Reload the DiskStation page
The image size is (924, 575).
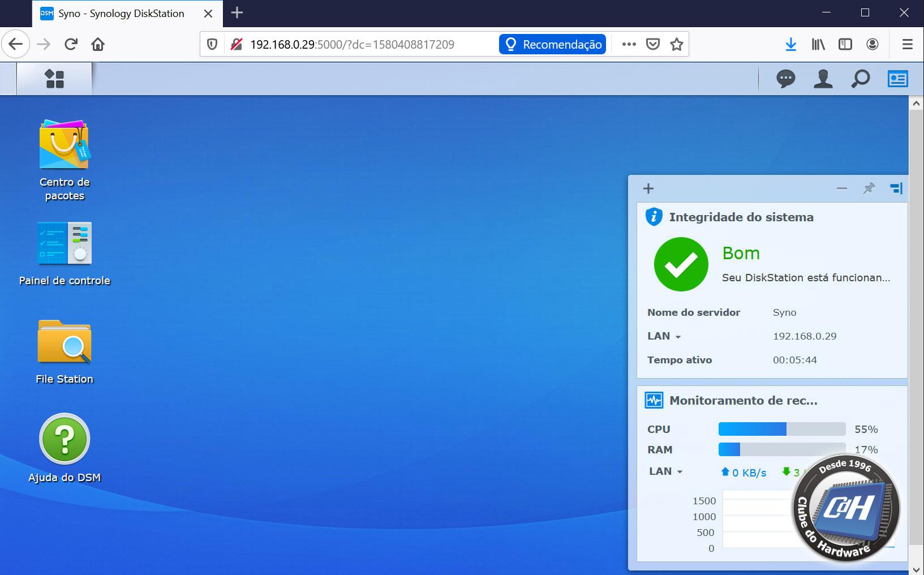click(71, 44)
